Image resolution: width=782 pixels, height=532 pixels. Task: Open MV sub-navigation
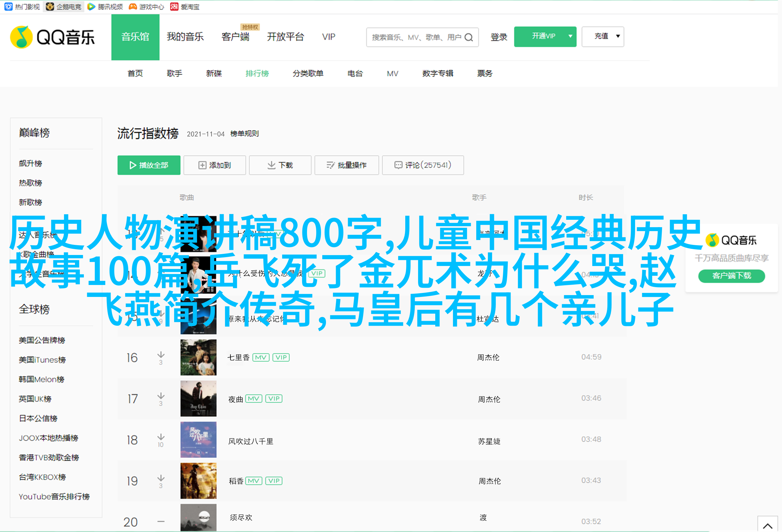(x=392, y=73)
